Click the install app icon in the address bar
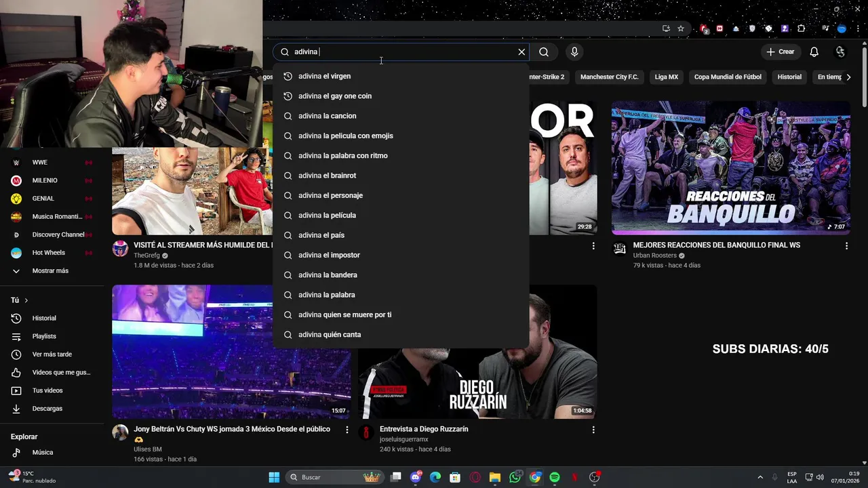 tap(666, 28)
